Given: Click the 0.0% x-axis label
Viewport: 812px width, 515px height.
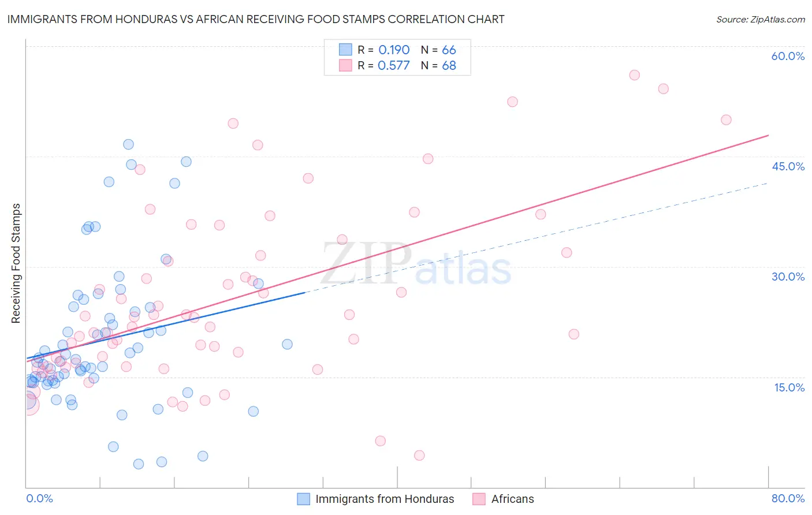Looking at the screenshot, I should pyautogui.click(x=40, y=498).
